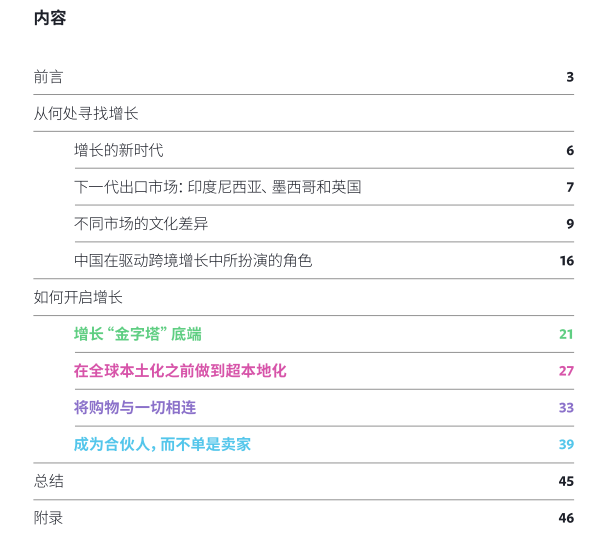Jump to the 总结 section
Image resolution: width=613 pixels, height=551 pixels.
(48, 481)
